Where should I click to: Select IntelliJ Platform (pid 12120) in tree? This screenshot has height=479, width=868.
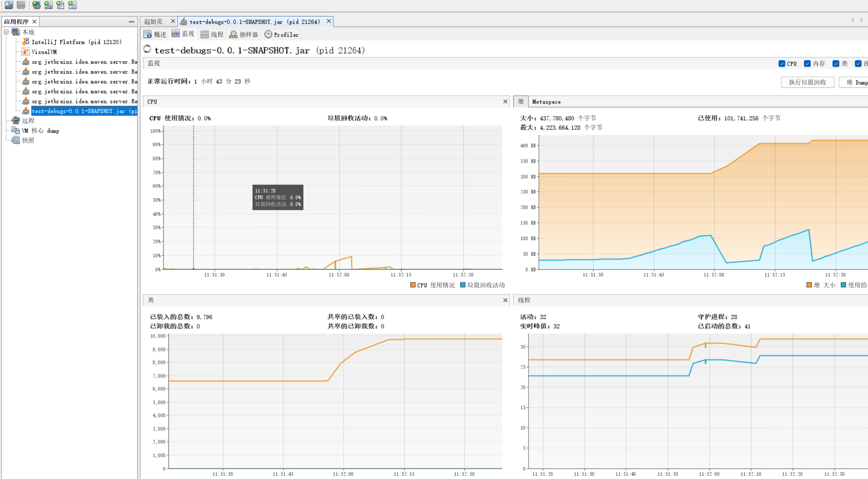coord(76,42)
